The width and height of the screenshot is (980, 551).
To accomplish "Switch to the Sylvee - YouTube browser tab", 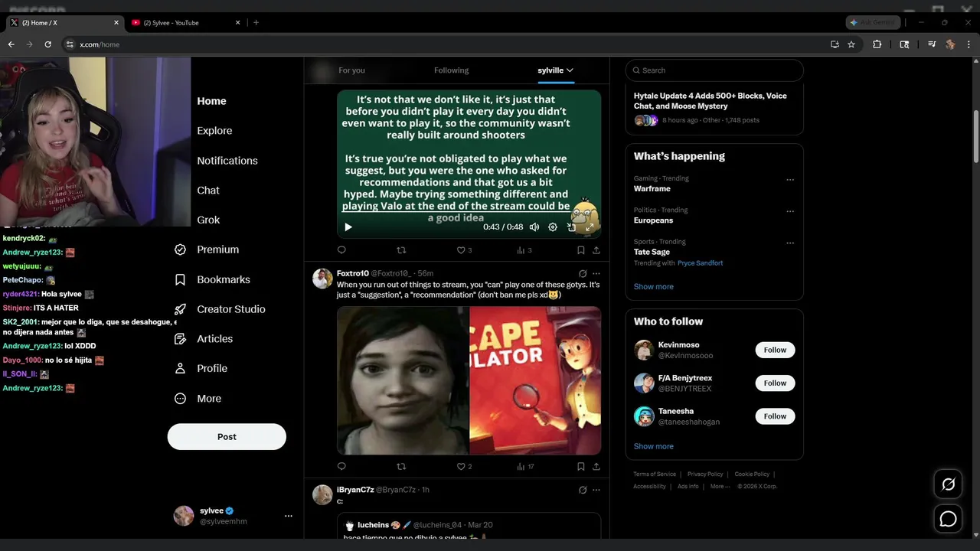I will 185,22.
